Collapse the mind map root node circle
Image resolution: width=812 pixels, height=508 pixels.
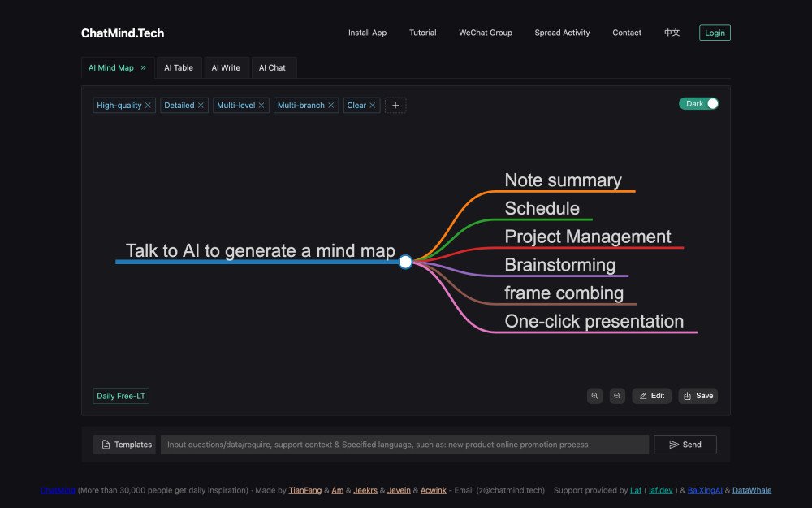pyautogui.click(x=405, y=262)
